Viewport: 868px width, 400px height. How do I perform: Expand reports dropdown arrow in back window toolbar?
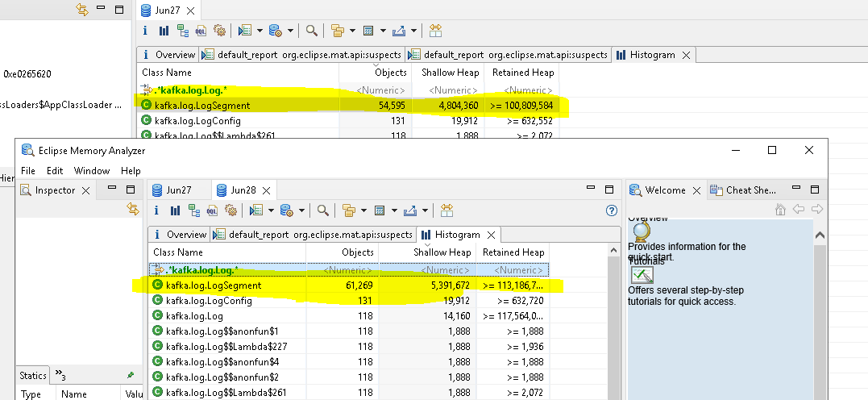(260, 31)
